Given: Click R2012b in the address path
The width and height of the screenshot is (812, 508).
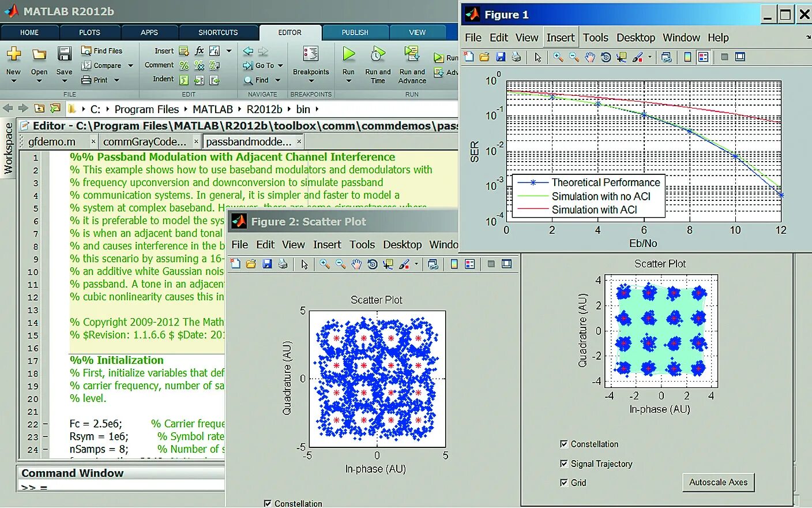Looking at the screenshot, I should pos(264,109).
